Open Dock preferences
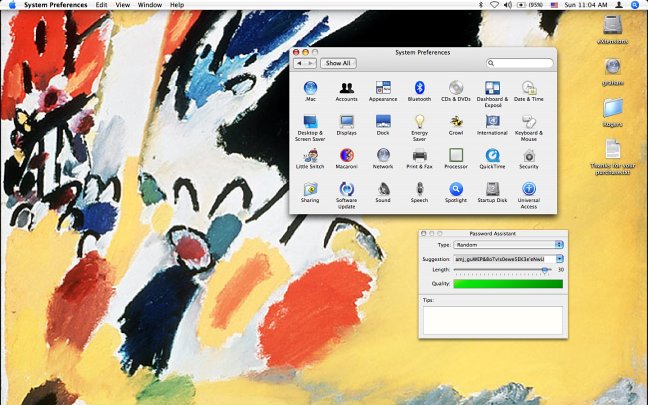648x405 pixels. [383, 125]
